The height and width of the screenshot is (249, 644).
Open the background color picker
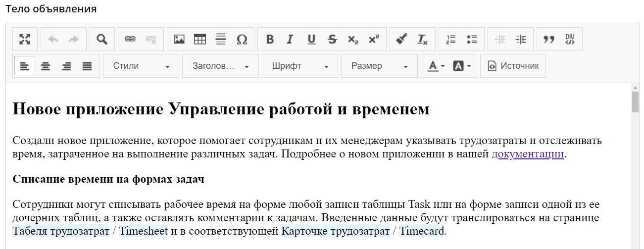coord(462,66)
